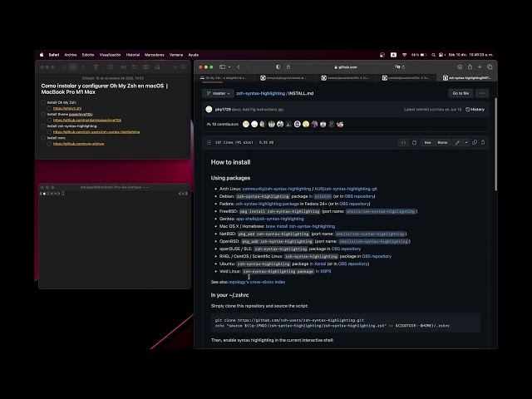Click the Raw button
The image size is (532, 399).
click(427, 142)
